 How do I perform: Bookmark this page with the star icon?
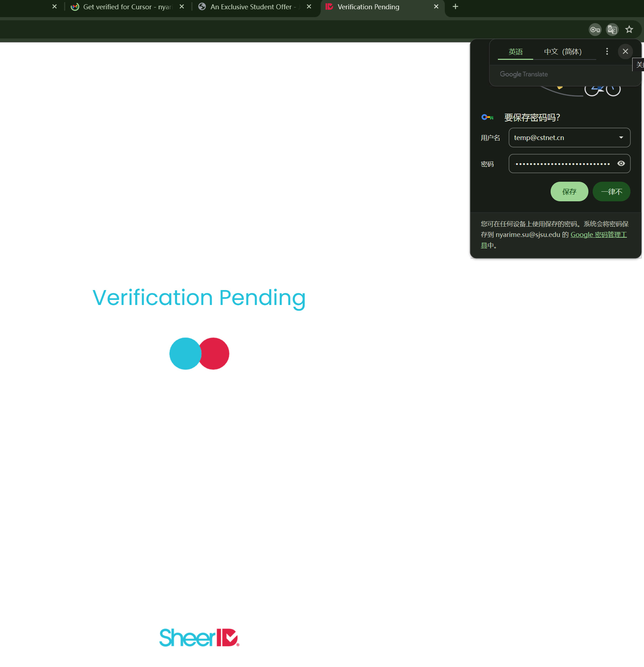(x=629, y=30)
